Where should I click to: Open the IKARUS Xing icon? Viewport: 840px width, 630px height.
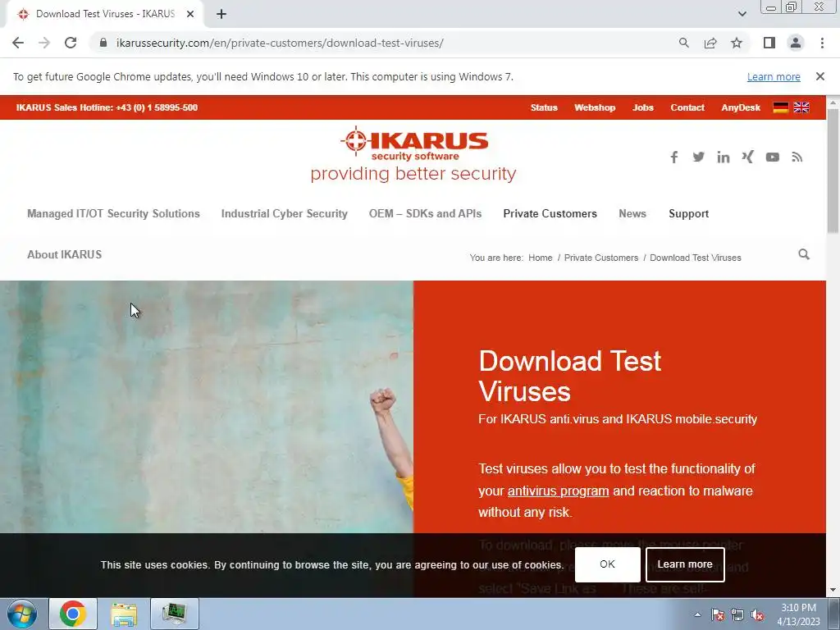point(748,157)
